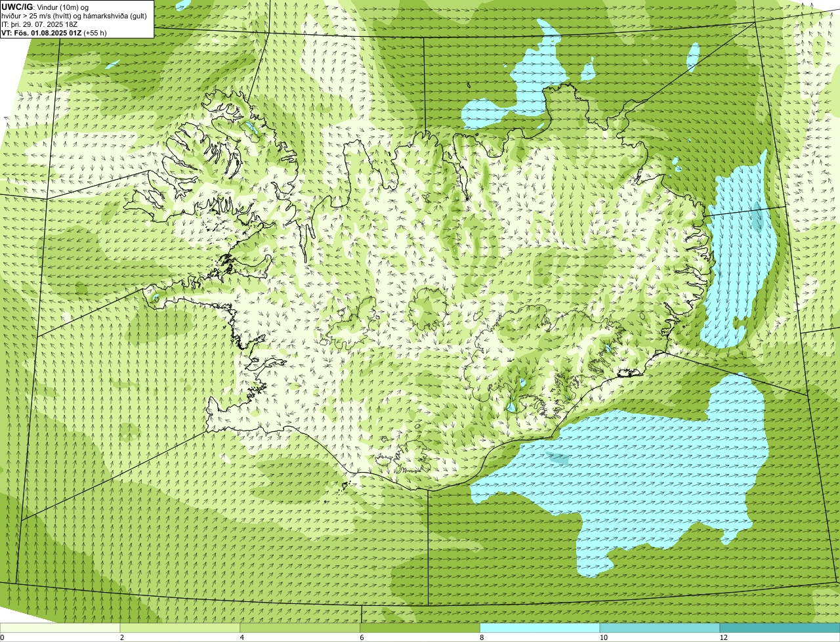The width and height of the screenshot is (840, 642).
Task: Select the 2–4 m/s light green color bar segment
Action: pos(180,628)
